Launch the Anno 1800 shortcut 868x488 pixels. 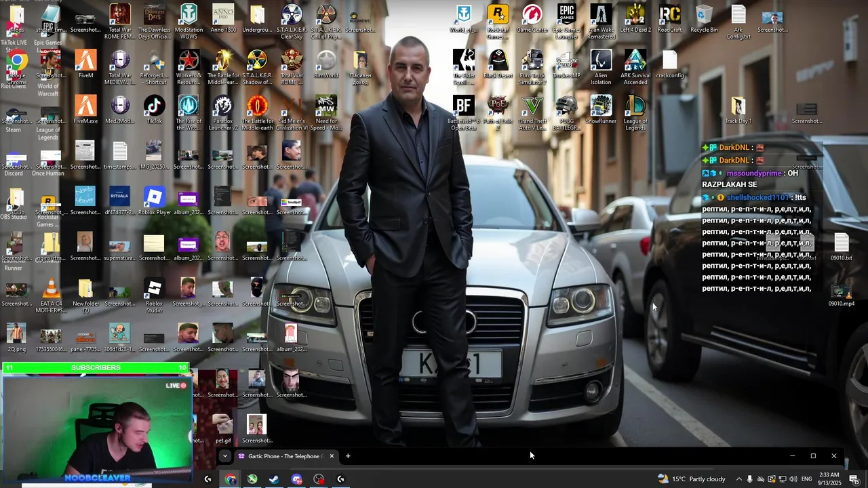(x=223, y=19)
